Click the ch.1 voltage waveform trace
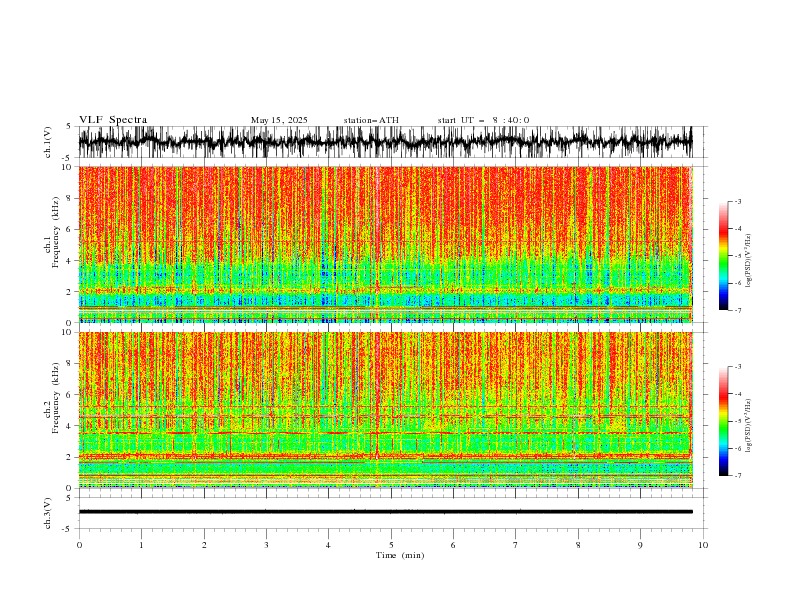 (385, 142)
